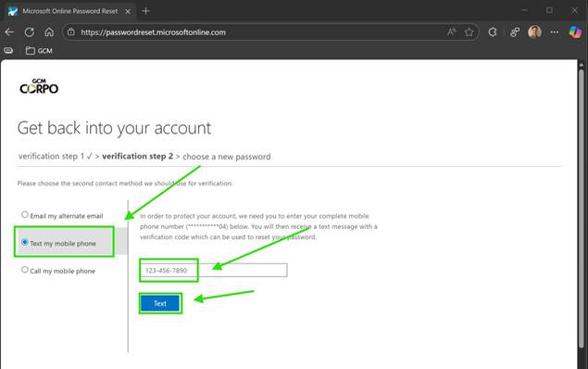The width and height of the screenshot is (588, 369).
Task: Click the icon left of GCM folder in bookmarks bar
Action: (x=8, y=50)
